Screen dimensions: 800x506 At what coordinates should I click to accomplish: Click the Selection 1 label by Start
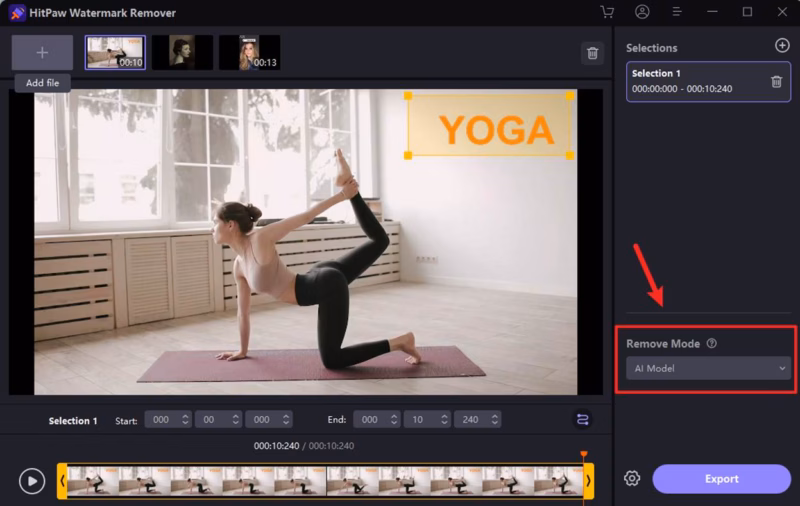coord(73,421)
